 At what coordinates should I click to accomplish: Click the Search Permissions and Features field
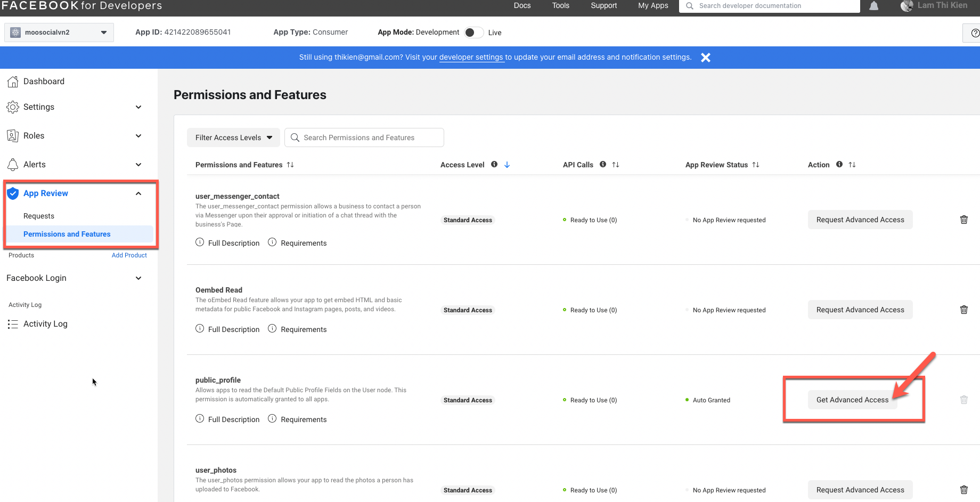tap(364, 137)
